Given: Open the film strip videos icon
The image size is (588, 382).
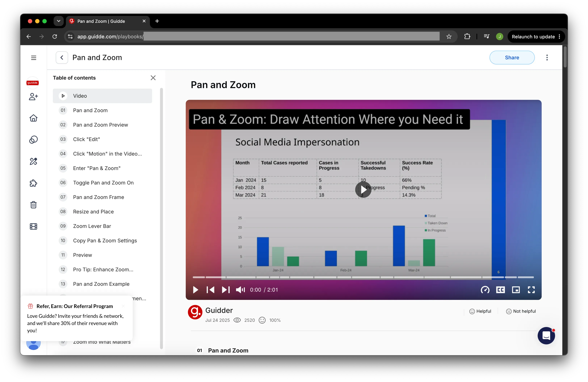Looking at the screenshot, I should click(x=33, y=226).
